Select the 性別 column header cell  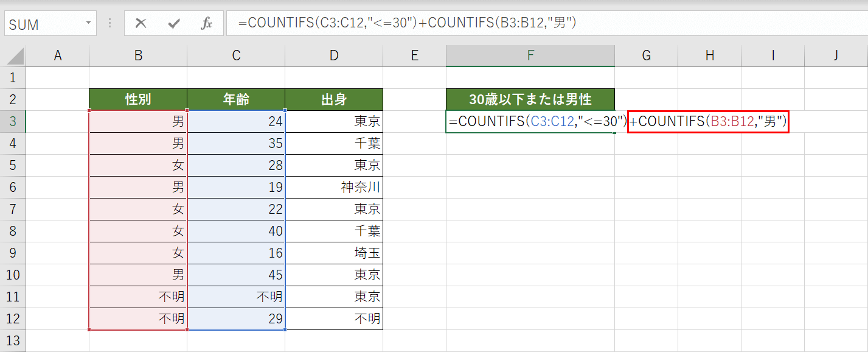(x=137, y=99)
